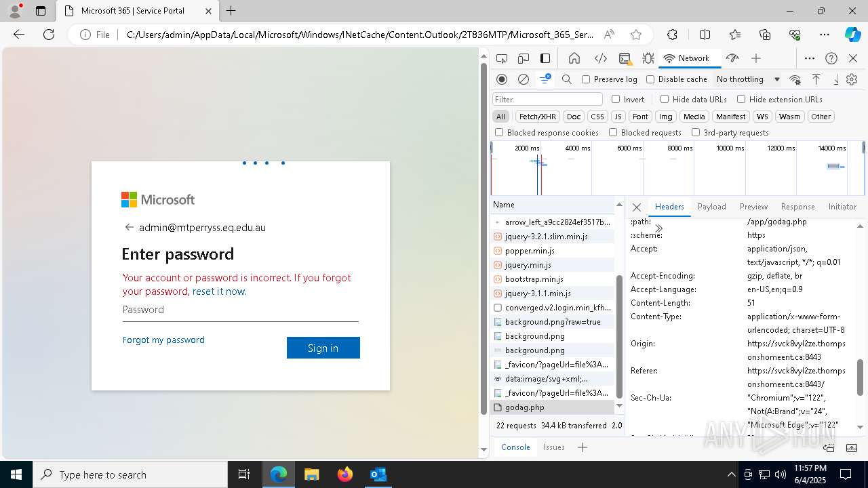Switch to the Initiator tab
The width and height of the screenshot is (868, 488).
(x=842, y=207)
